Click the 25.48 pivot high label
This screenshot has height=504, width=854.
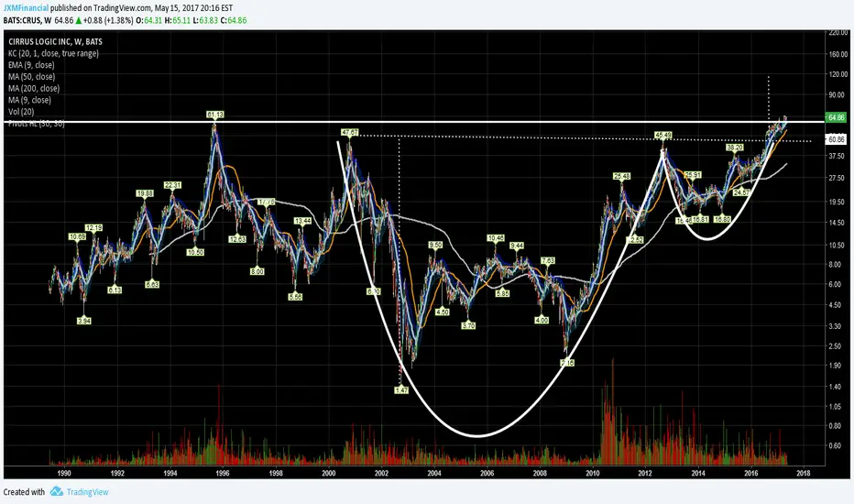pyautogui.click(x=621, y=176)
